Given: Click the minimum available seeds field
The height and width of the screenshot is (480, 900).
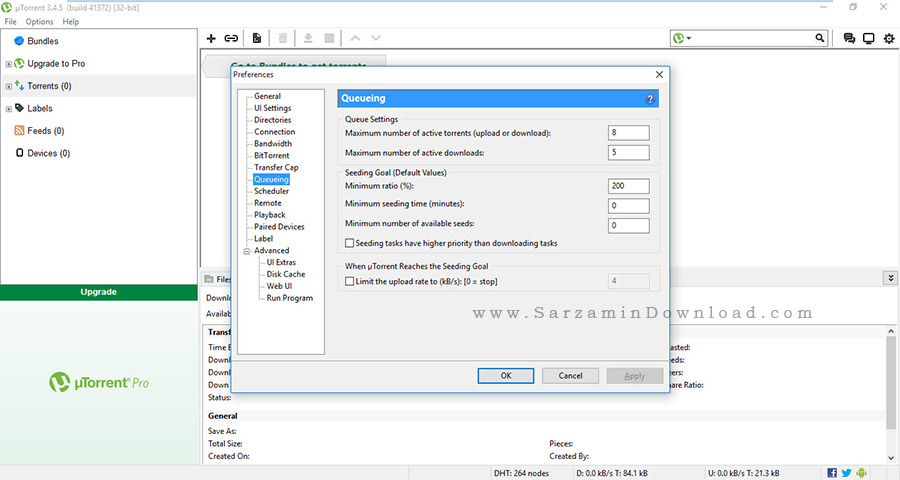Looking at the screenshot, I should tap(629, 225).
